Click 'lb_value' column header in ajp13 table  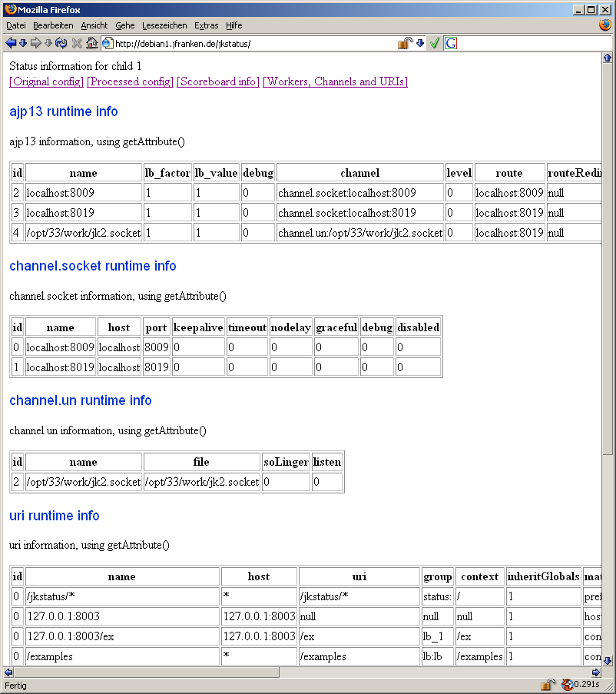tap(217, 173)
